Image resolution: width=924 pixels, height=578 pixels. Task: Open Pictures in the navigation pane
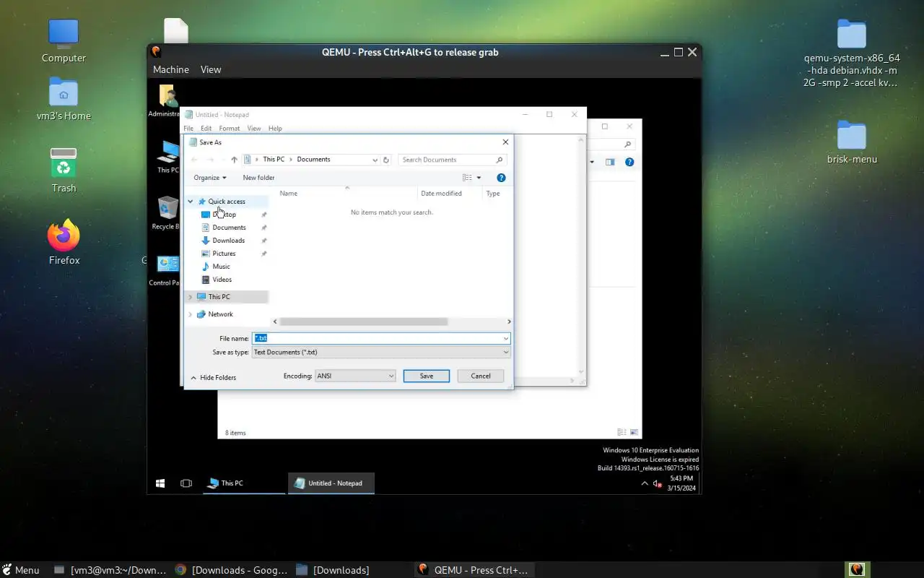224,254
